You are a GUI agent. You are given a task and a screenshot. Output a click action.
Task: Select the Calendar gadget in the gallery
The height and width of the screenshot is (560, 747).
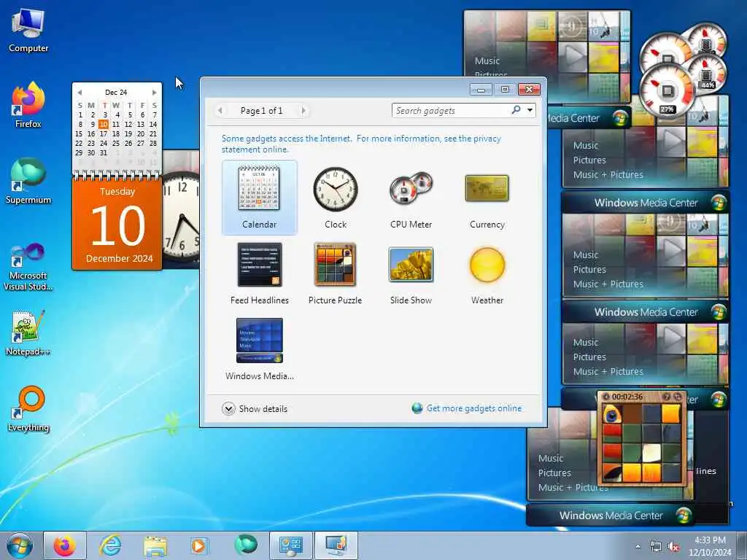pyautogui.click(x=259, y=198)
